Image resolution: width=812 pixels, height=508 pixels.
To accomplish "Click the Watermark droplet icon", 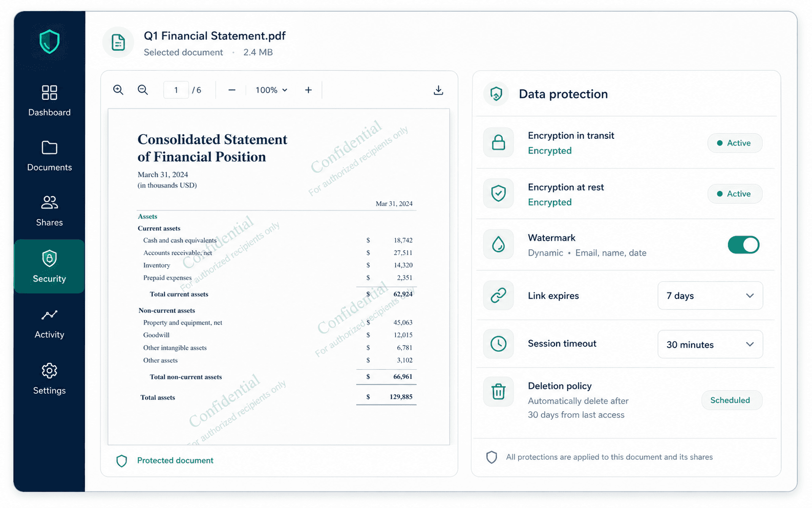I will click(498, 245).
